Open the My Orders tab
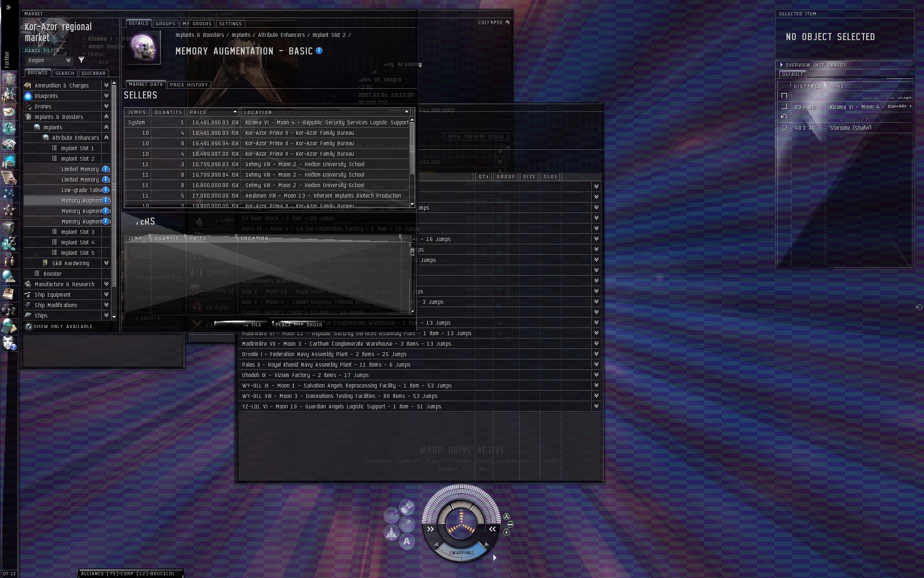 click(197, 24)
